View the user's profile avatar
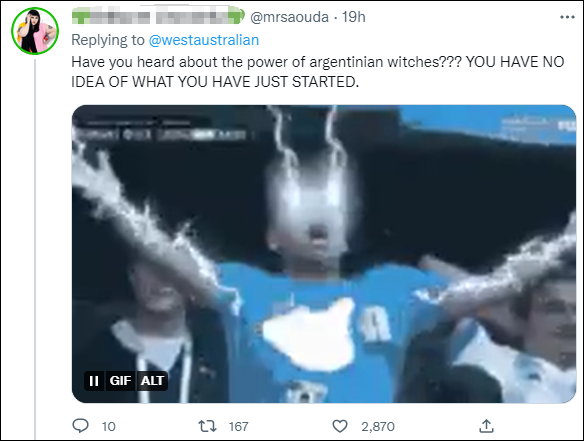This screenshot has height=441, width=584. [35, 31]
